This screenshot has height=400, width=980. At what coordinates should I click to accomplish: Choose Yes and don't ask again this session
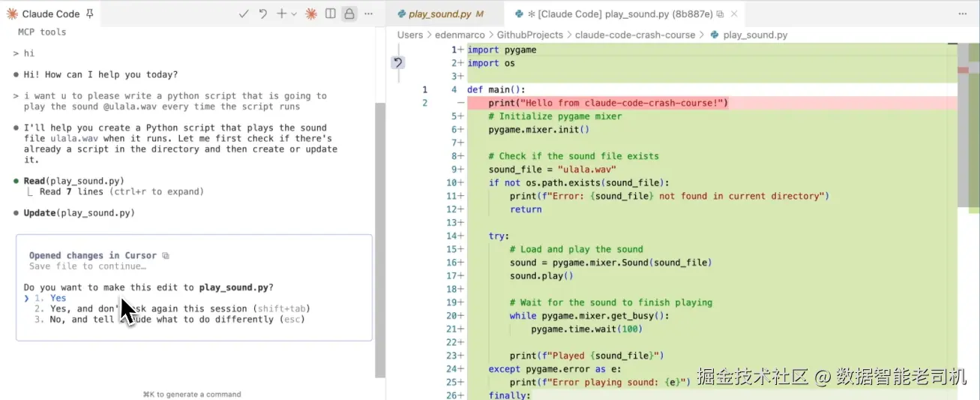click(179, 308)
